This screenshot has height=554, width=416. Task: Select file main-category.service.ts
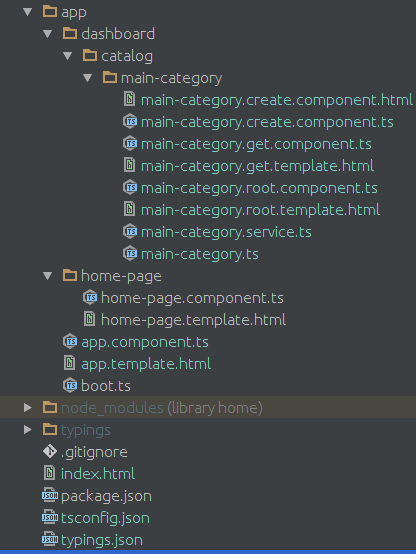pyautogui.click(x=226, y=232)
